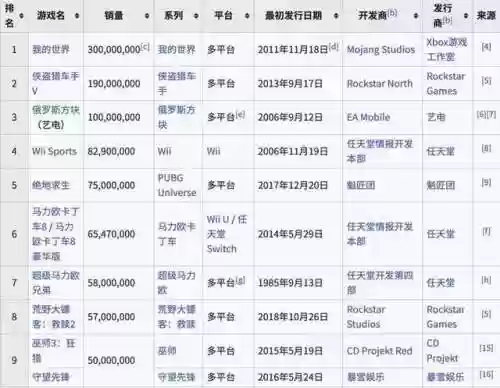Select platform cell Wii U / 任天堂 Switch

[x=227, y=234]
